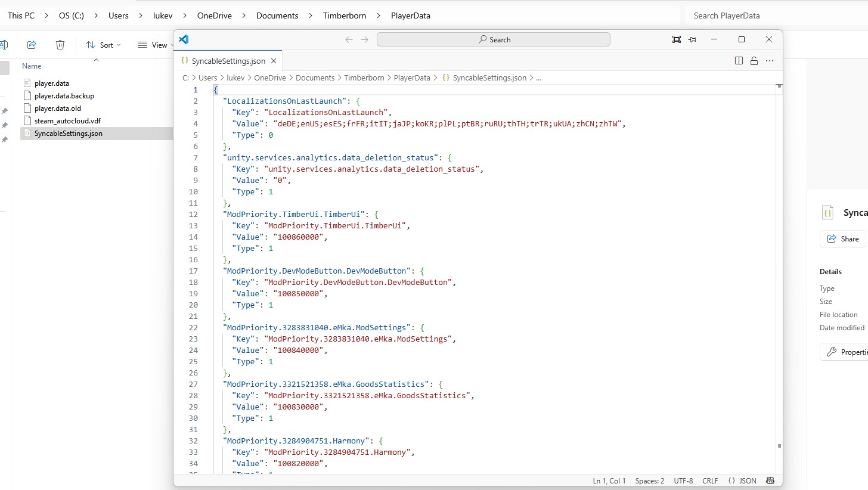Click the "100840000" value on line 24
Image resolution: width=868 pixels, height=490 pixels.
coord(300,350)
